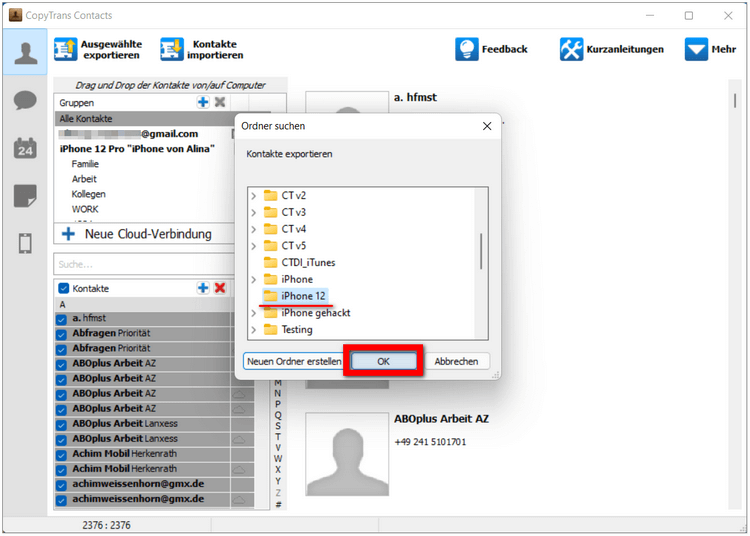Image resolution: width=750 pixels, height=536 pixels.
Task: Confirm folder with OK button
Action: [x=384, y=361]
